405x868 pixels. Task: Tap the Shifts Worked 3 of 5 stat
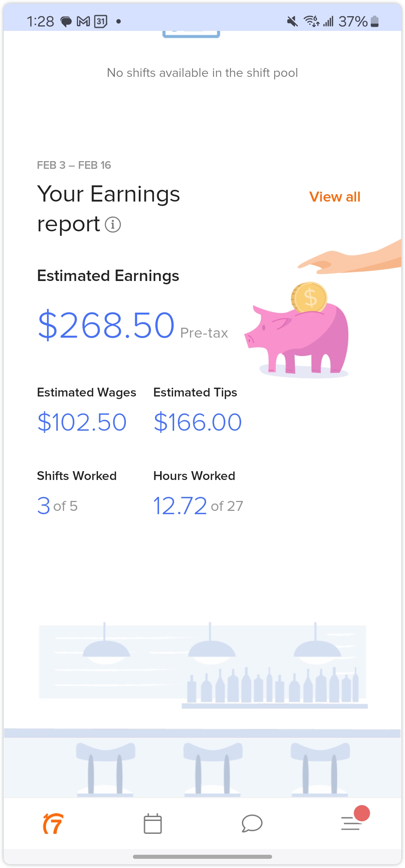[57, 506]
